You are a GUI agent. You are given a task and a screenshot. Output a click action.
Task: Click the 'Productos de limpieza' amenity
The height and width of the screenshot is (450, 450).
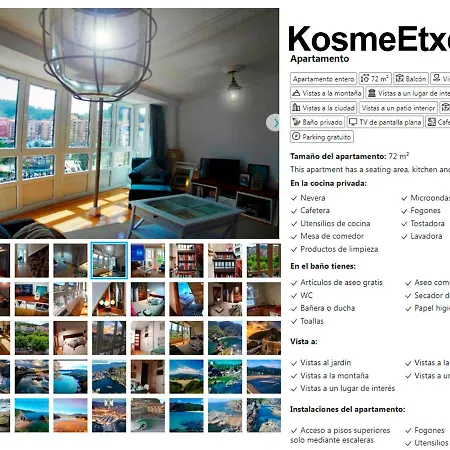[x=339, y=249]
